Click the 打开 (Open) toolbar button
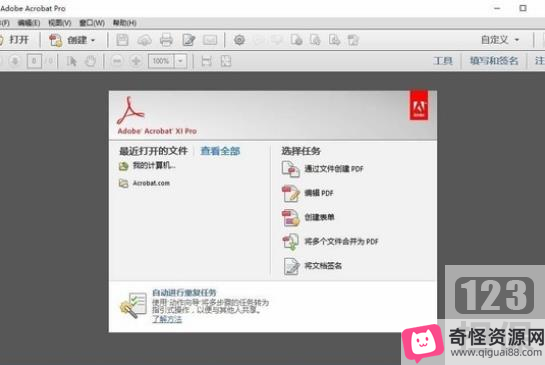The image size is (545, 365). coord(15,40)
